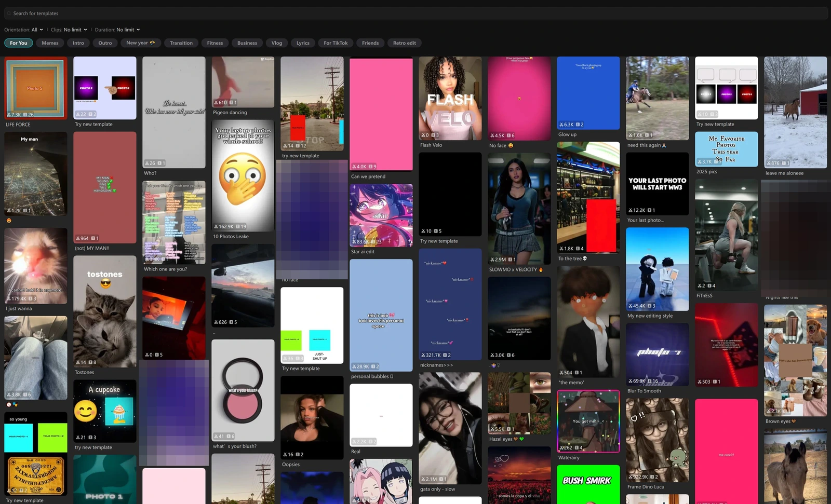This screenshot has height=504, width=831.
Task: Select the Your Last Photo Will Start WW3 template
Action: (657, 184)
